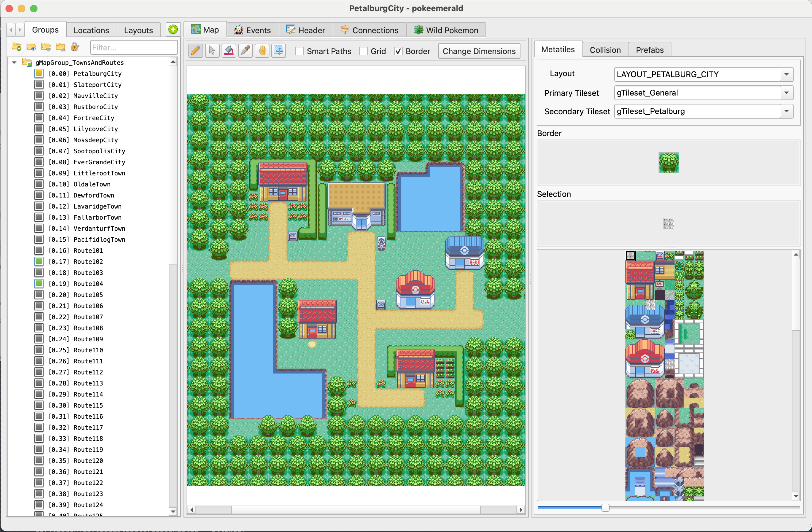Click the Change Dimensions button

pos(479,51)
